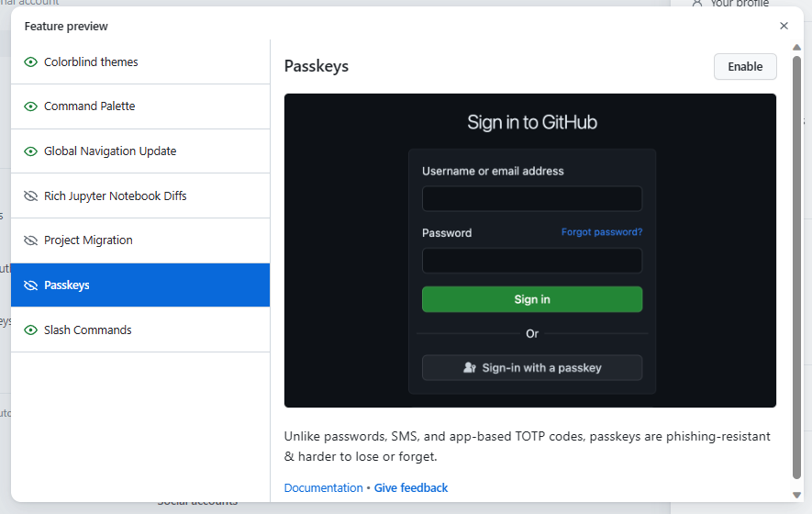The height and width of the screenshot is (514, 812).
Task: Select the Colorblind themes feature
Action: [x=91, y=62]
